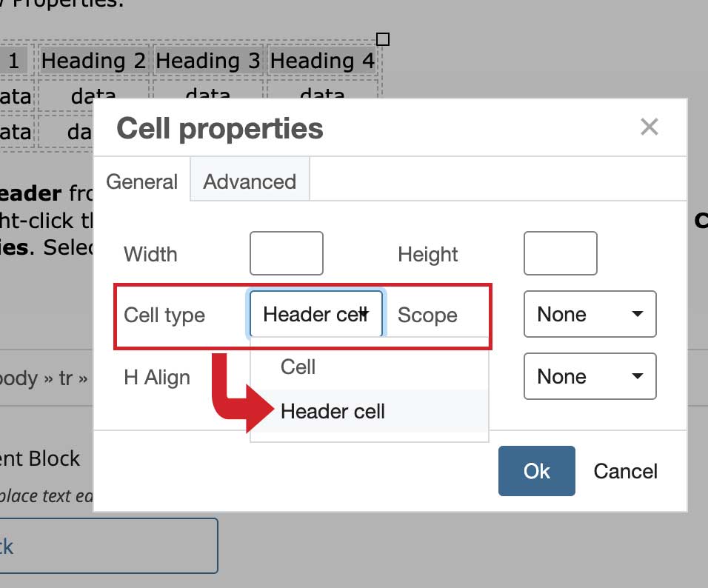The width and height of the screenshot is (708, 588).
Task: Click the Width input field
Action: coord(286,253)
